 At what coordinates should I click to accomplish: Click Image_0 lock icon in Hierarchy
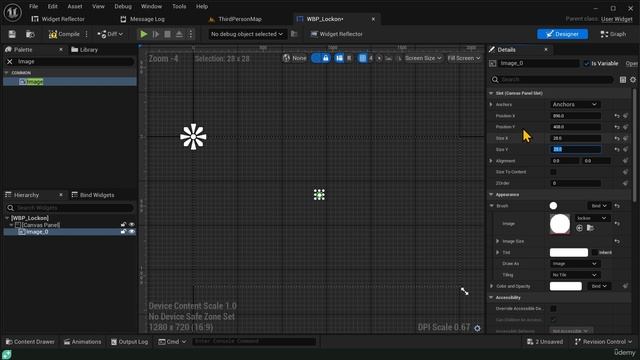(x=123, y=232)
